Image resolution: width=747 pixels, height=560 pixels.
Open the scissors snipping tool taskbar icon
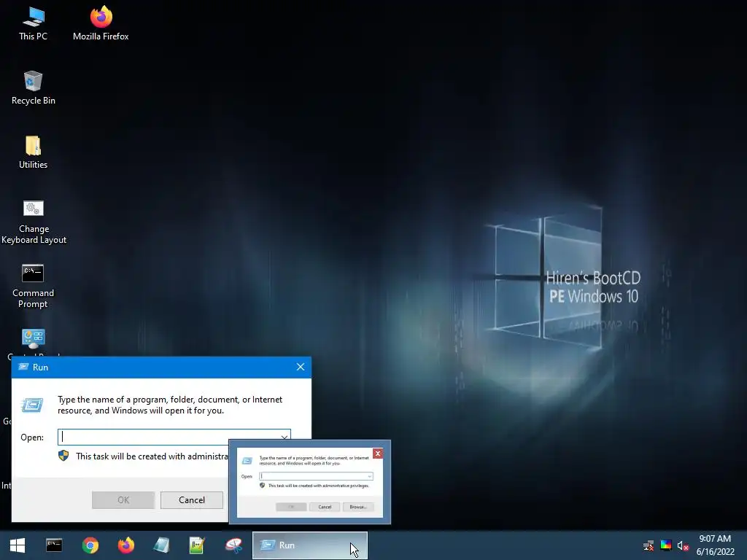(x=233, y=545)
